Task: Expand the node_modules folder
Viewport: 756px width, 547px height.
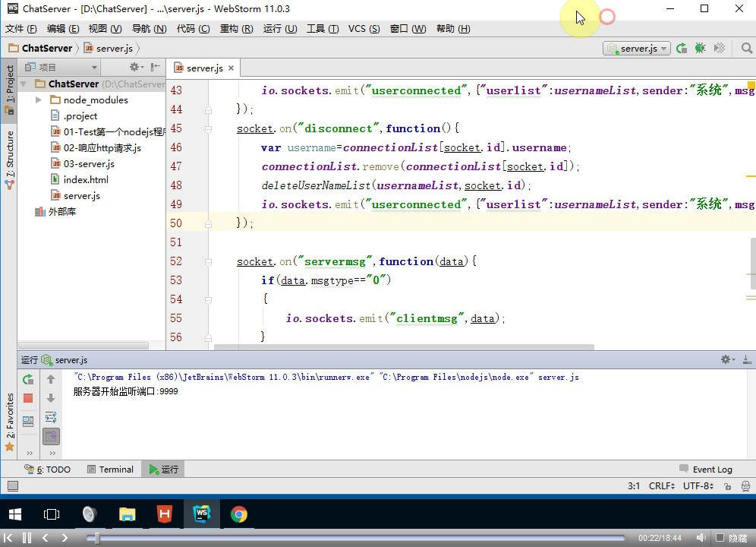Action: [38, 100]
